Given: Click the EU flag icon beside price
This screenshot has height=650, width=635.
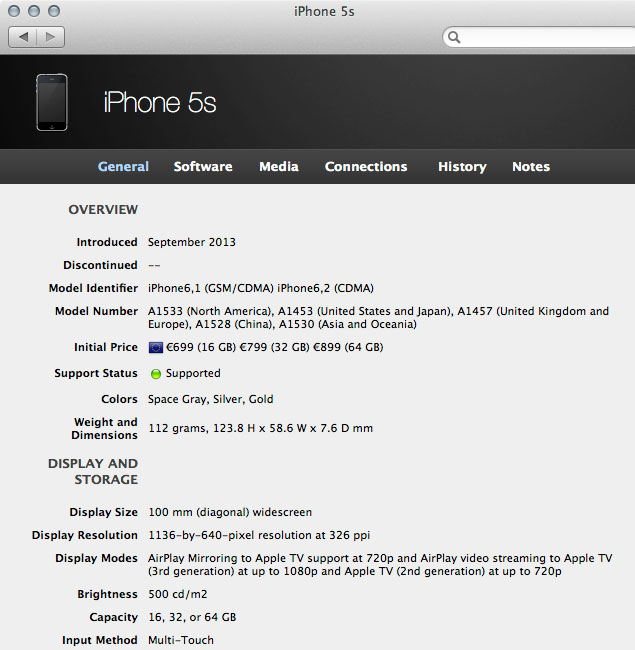Looking at the screenshot, I should [156, 347].
